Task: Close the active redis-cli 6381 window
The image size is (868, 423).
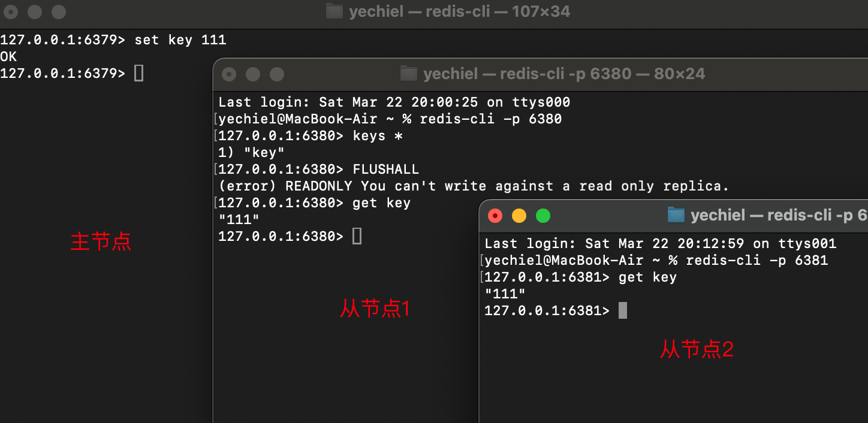Action: [495, 216]
